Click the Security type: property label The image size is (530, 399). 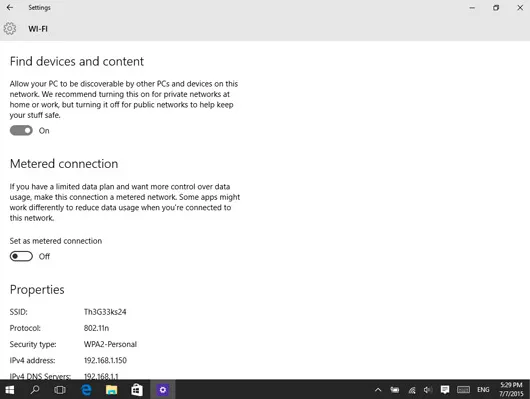coord(33,344)
